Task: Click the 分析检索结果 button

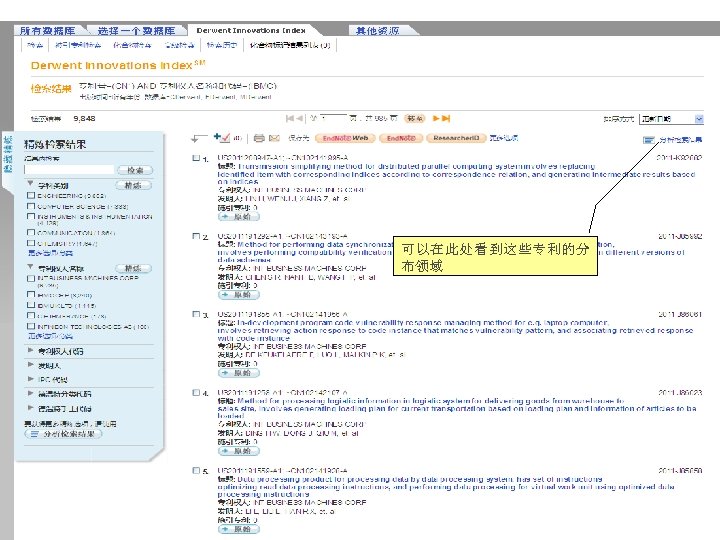Action: (63, 434)
